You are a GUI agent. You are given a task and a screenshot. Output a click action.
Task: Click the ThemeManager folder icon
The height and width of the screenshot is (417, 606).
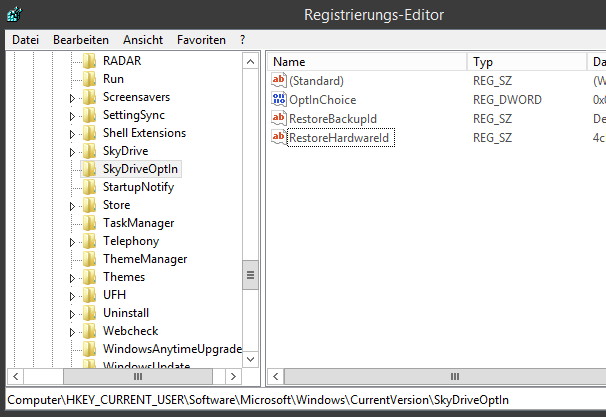point(90,259)
